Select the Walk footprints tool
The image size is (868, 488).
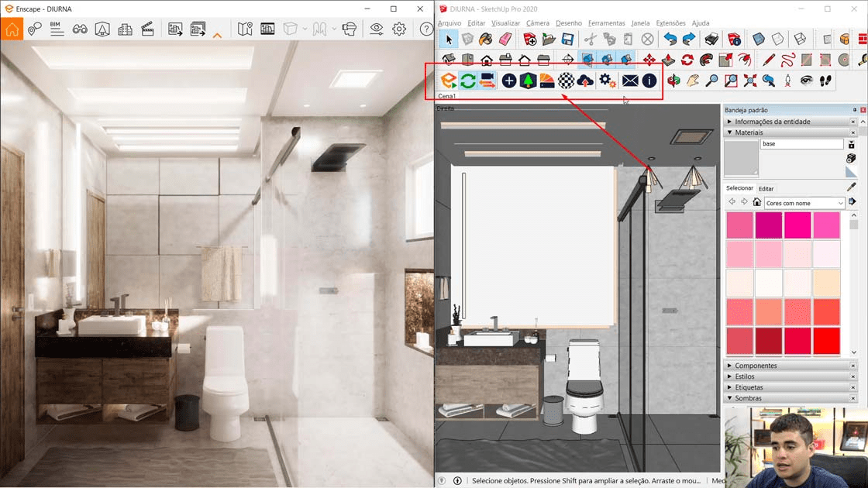825,81
